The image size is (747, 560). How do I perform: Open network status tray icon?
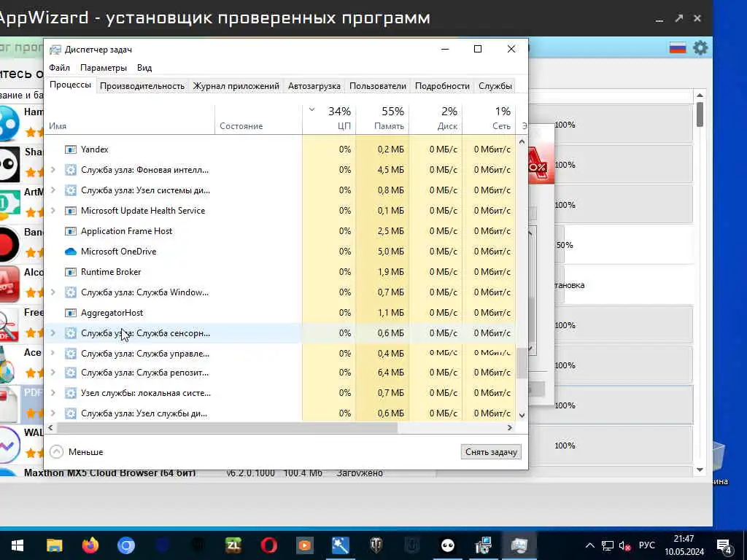click(x=608, y=545)
